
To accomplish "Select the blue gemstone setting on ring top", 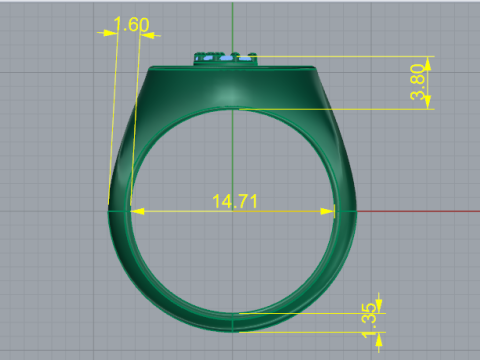I will click(x=226, y=58).
